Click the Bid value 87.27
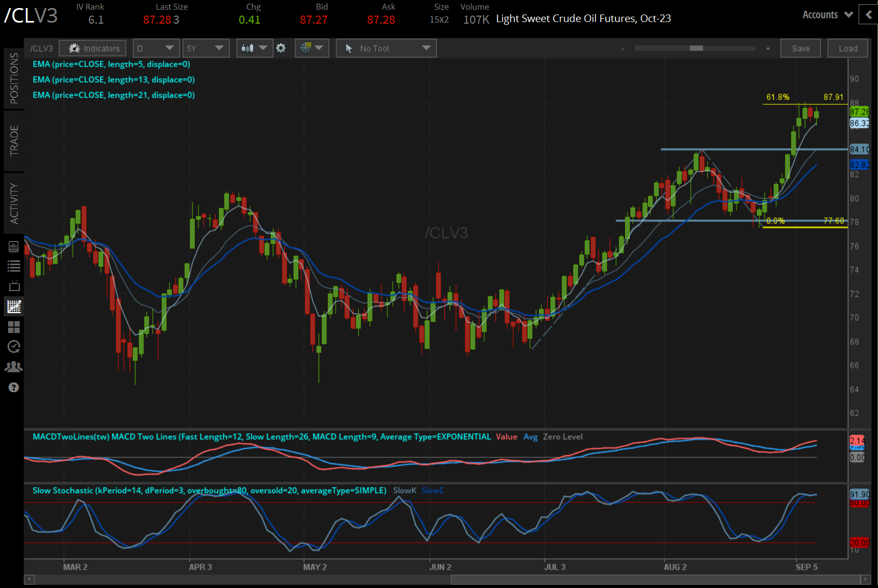 pos(314,20)
